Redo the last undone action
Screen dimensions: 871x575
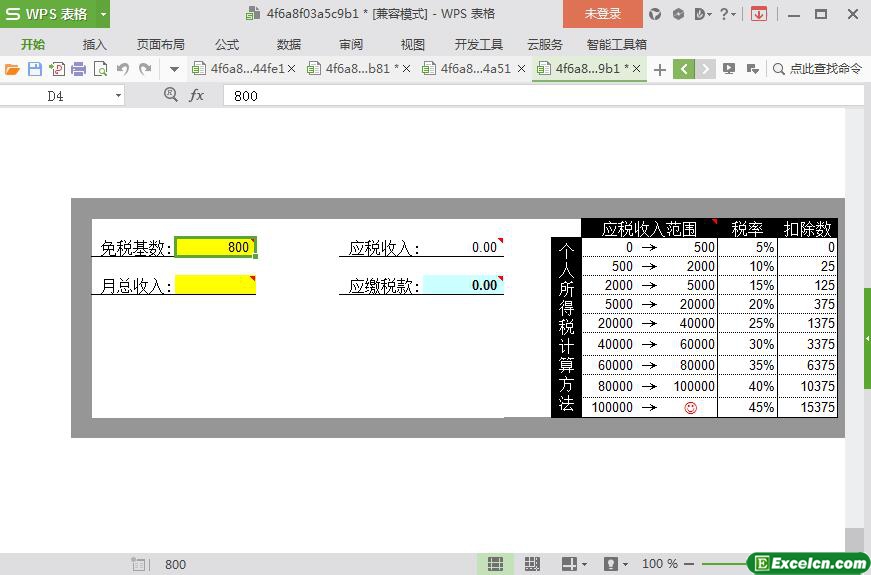point(145,69)
